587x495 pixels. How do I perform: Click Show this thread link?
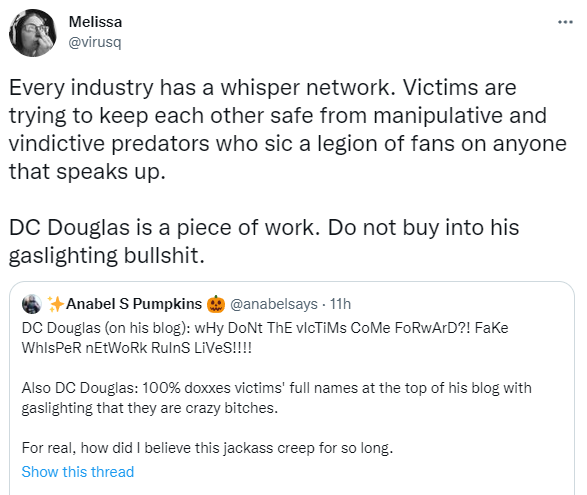coord(78,472)
